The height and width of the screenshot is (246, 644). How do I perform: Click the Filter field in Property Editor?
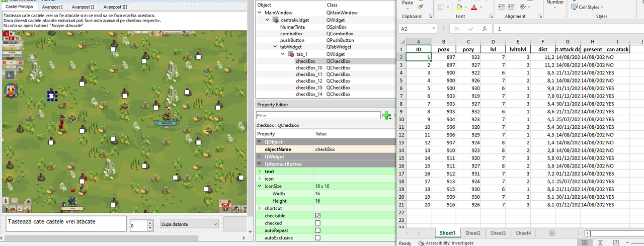click(318, 115)
